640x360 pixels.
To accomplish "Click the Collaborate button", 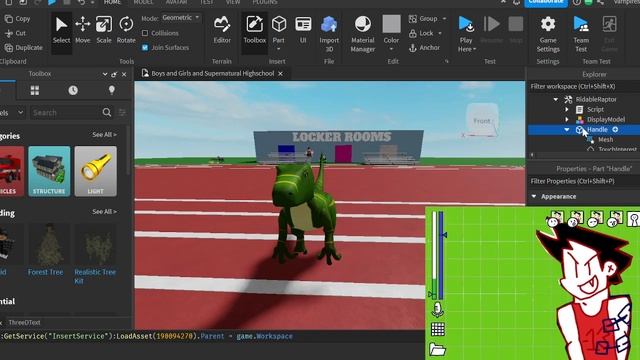I will (x=546, y=2).
